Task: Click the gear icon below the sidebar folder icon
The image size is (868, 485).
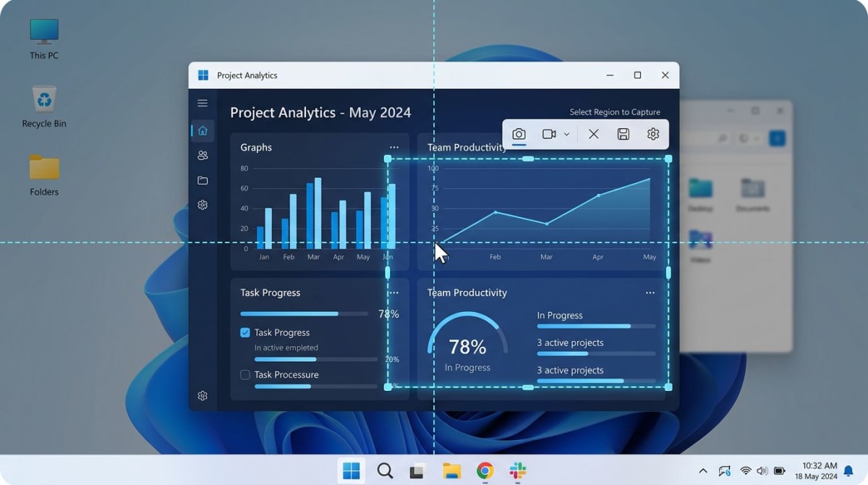Action: (203, 205)
